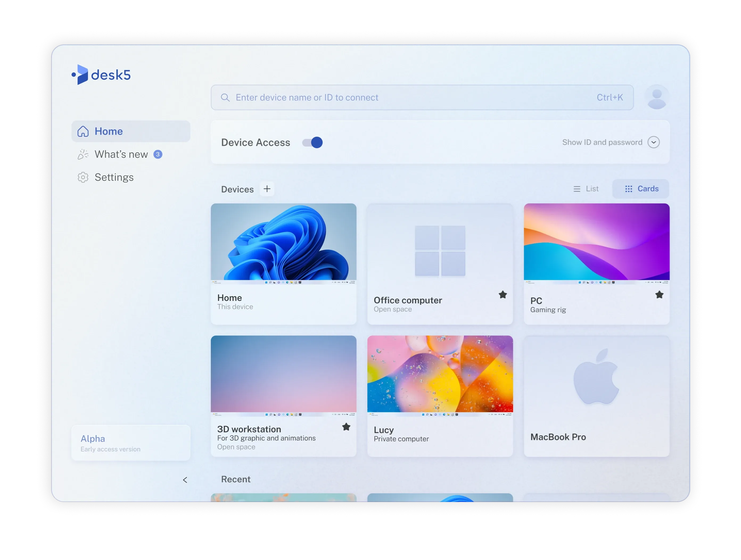
Task: Unfavorite the PC device star
Action: 659,294
